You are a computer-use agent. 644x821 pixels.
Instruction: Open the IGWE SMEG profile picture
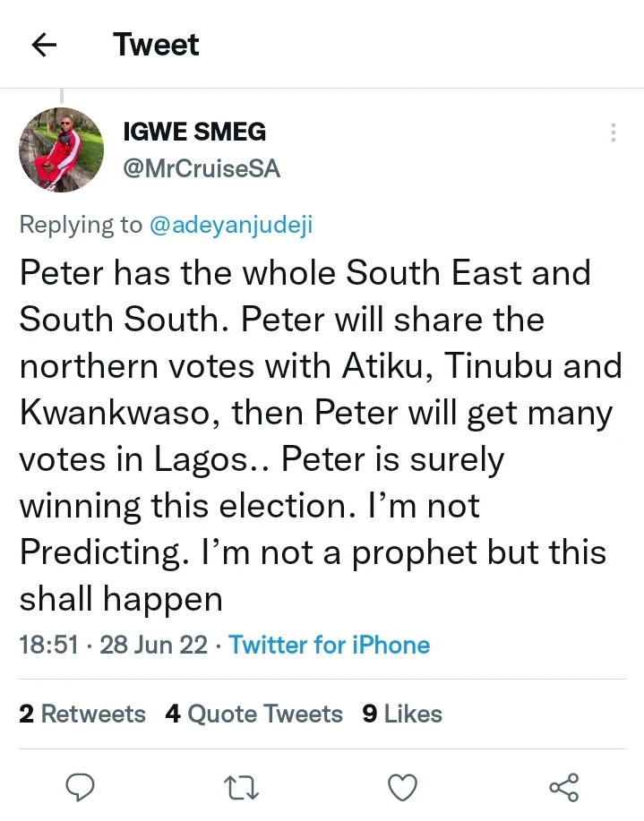(62, 150)
